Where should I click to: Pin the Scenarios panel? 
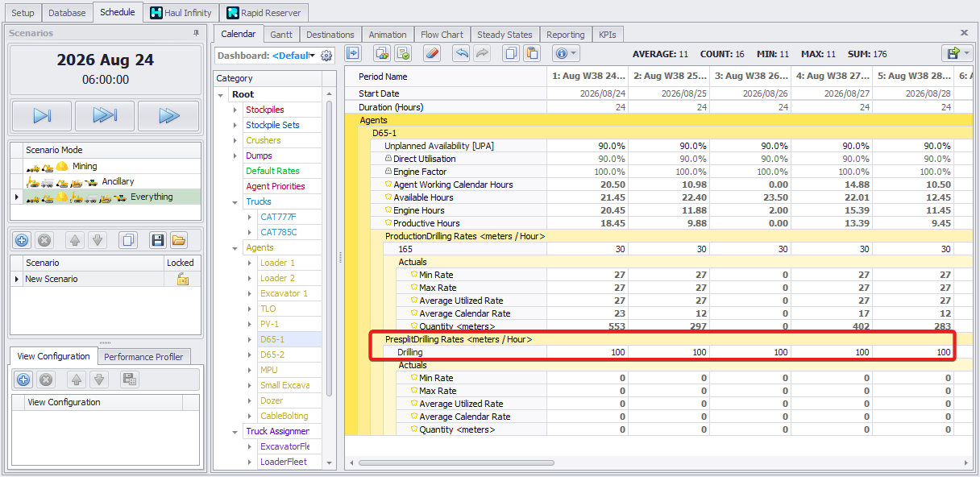196,33
